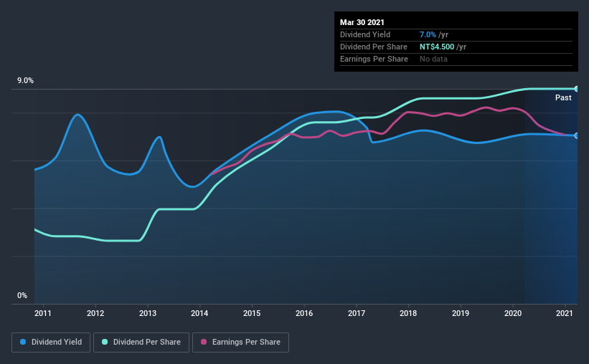Click the 2018 x-axis label

tap(408, 313)
